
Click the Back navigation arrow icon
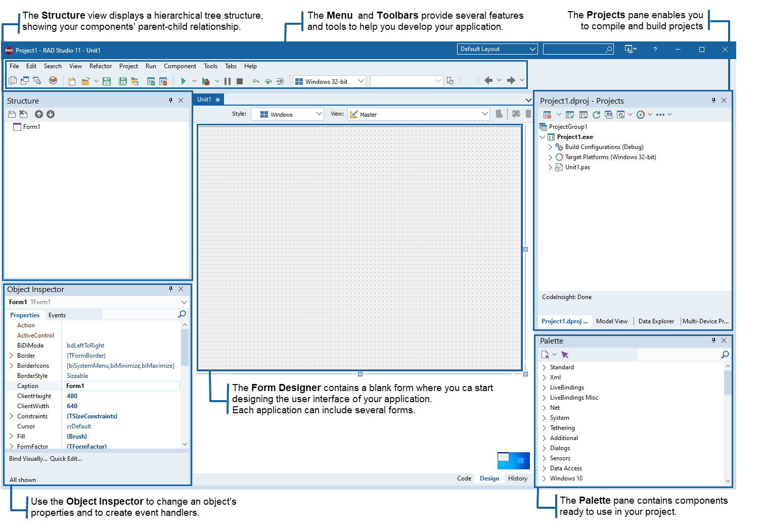[x=488, y=80]
